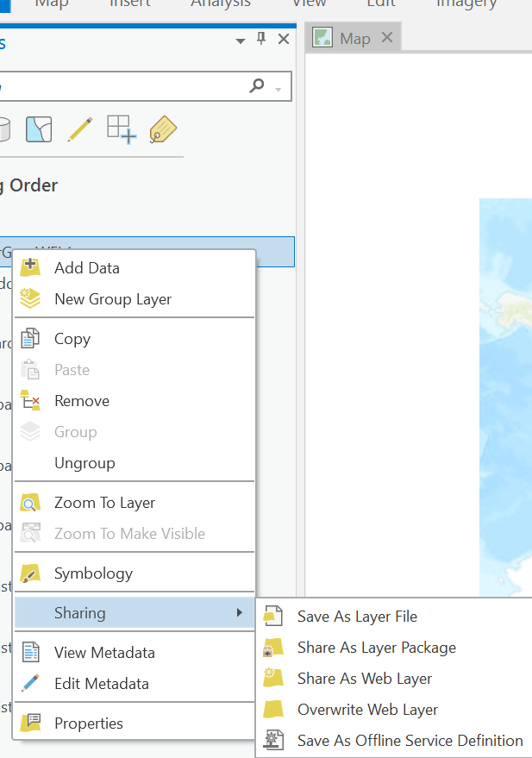Screen dimensions: 532x758
Task: Open the search options dropdown arrow
Action: (276, 86)
